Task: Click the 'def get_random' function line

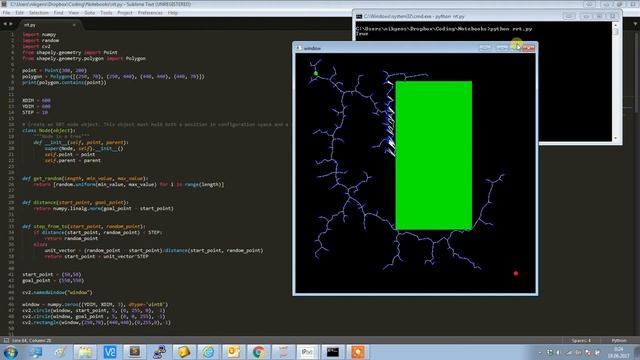Action: [85, 178]
